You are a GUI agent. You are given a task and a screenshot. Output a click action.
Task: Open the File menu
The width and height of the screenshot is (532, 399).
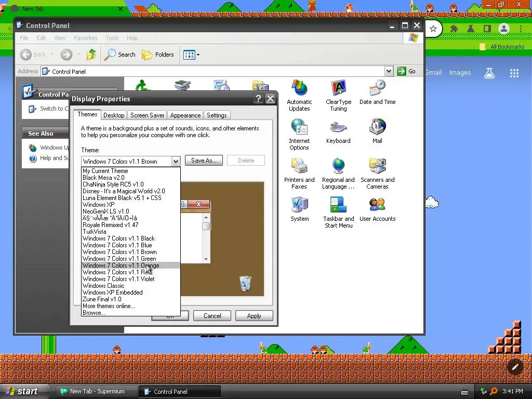[24, 38]
